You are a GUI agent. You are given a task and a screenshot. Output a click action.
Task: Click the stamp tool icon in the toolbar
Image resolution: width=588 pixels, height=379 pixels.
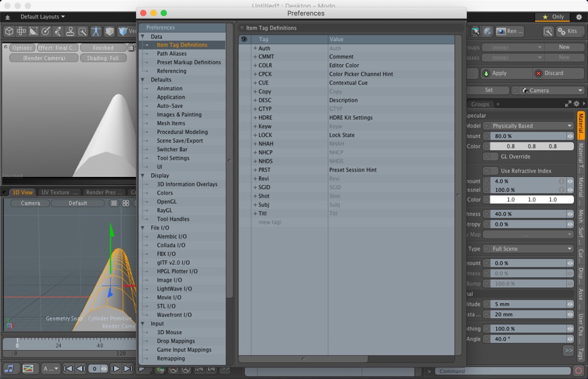click(x=69, y=30)
